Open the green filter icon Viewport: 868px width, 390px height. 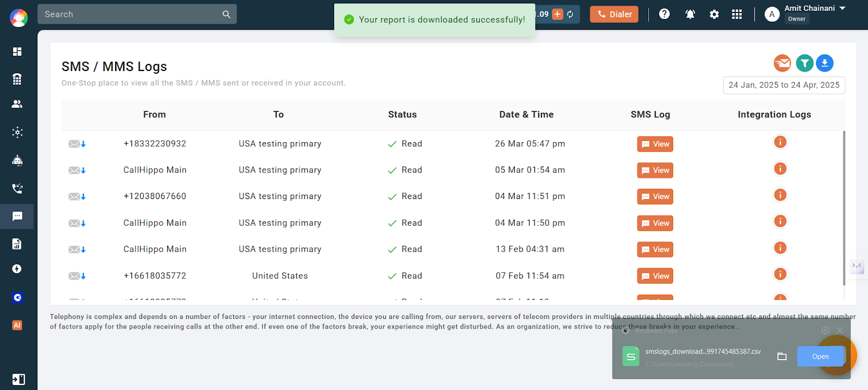(805, 63)
